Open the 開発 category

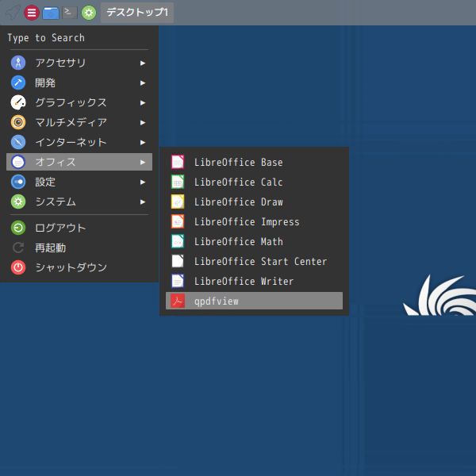79,83
